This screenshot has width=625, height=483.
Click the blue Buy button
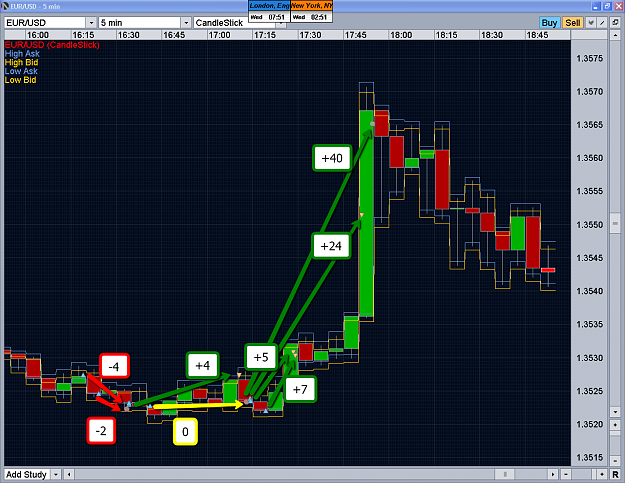click(549, 23)
